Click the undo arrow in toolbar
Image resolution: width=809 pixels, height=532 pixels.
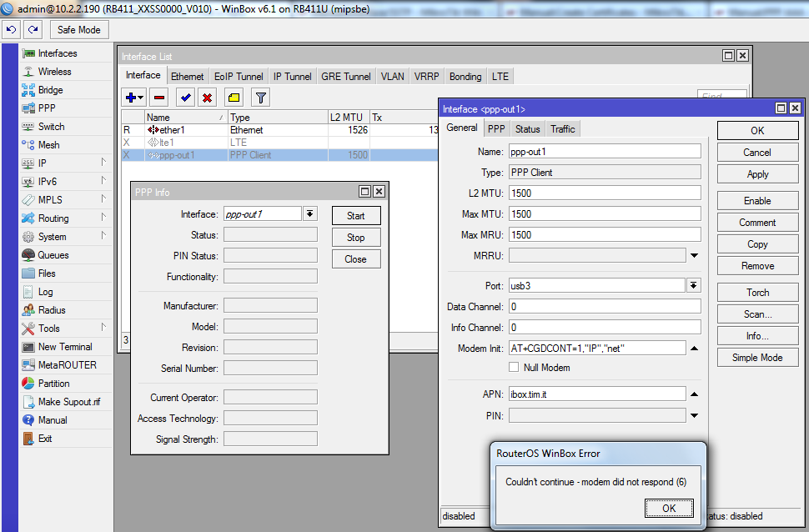pos(12,29)
